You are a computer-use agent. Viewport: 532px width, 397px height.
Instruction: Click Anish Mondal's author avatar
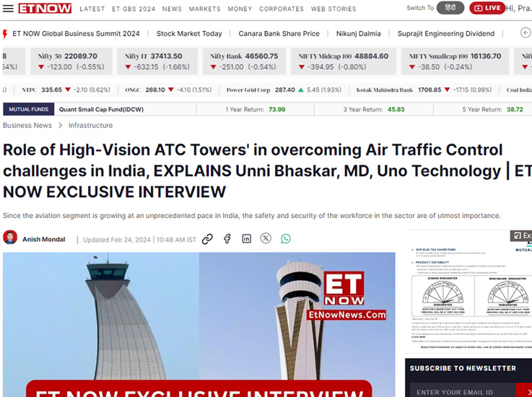[x=10, y=237]
